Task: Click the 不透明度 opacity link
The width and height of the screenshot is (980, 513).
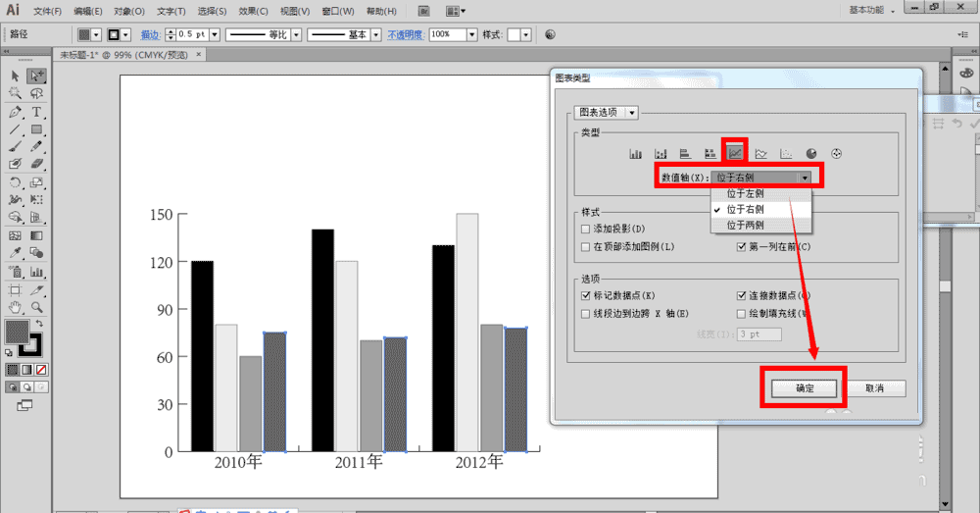Action: tap(405, 35)
